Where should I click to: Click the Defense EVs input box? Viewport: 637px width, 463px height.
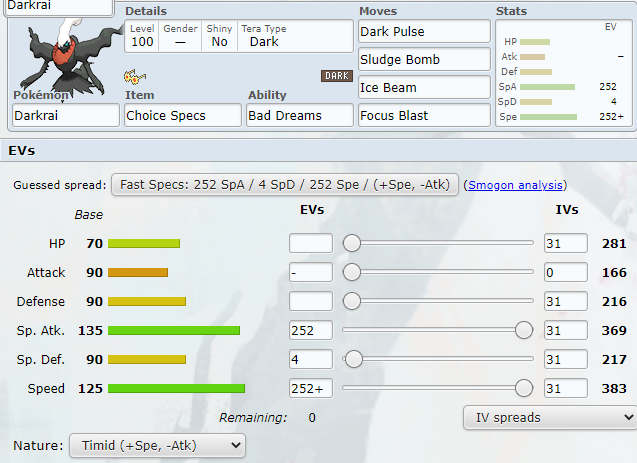(x=311, y=301)
